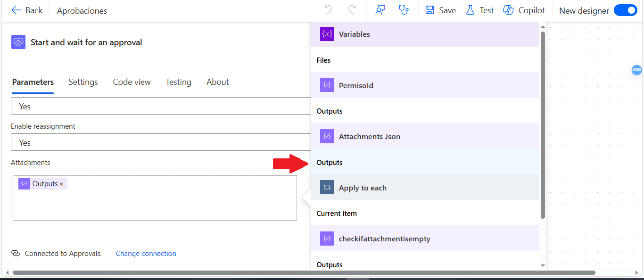Click the Copilot icon in toolbar
The width and height of the screenshot is (644, 280).
pyautogui.click(x=508, y=10)
